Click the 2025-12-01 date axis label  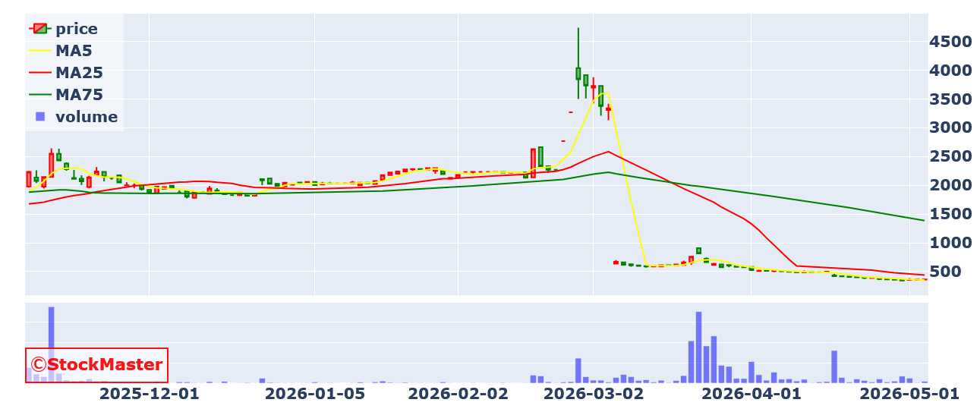(x=149, y=394)
